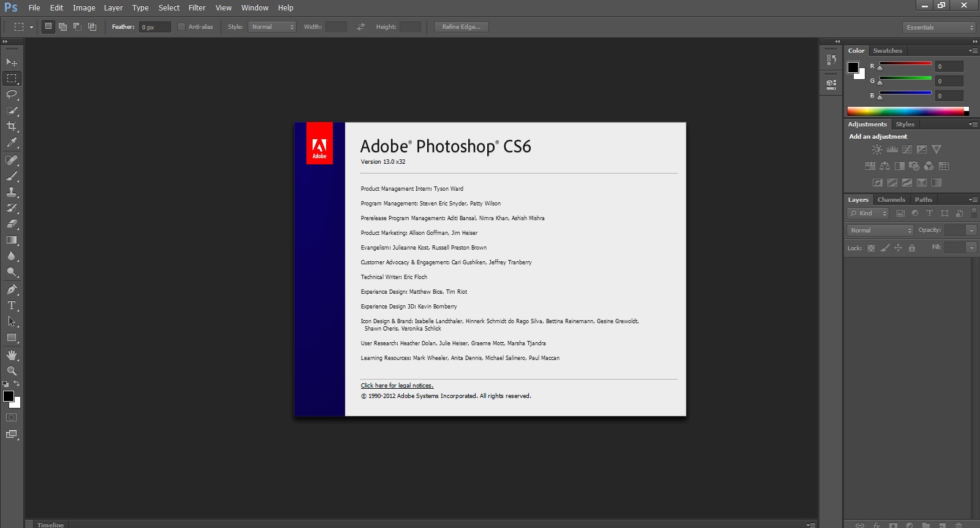This screenshot has width=980, height=528.
Task: Select the Brush tool
Action: 12,176
